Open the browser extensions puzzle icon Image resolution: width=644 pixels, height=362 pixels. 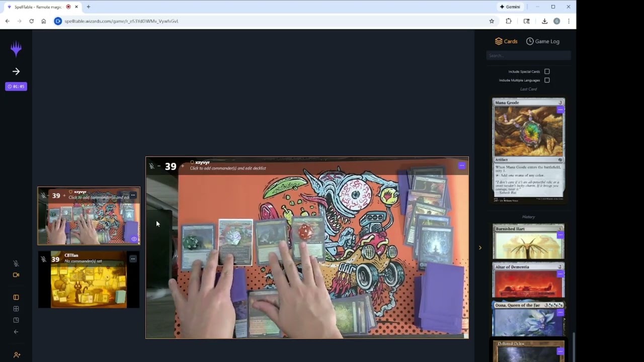point(509,21)
